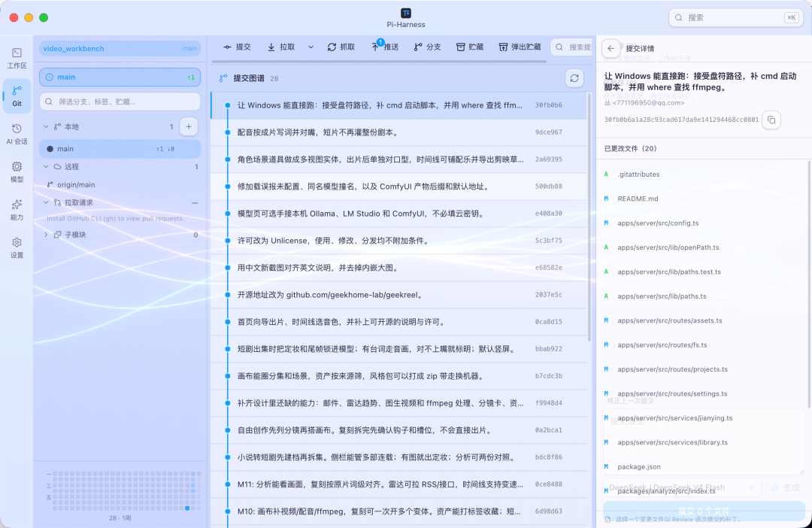This screenshot has height=528, width=812.
Task: Open the 工作区 workspace sidebar icon
Action: pos(17,58)
